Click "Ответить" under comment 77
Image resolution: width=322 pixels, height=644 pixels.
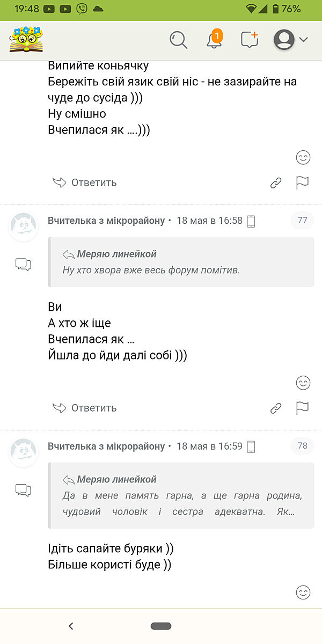pos(85,408)
